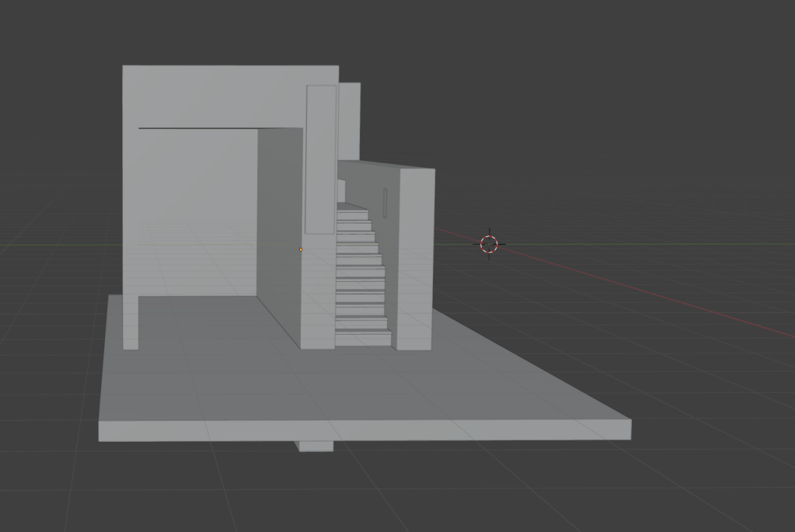Click the red-white 3D cursor
The image size is (795, 532).
point(489,244)
